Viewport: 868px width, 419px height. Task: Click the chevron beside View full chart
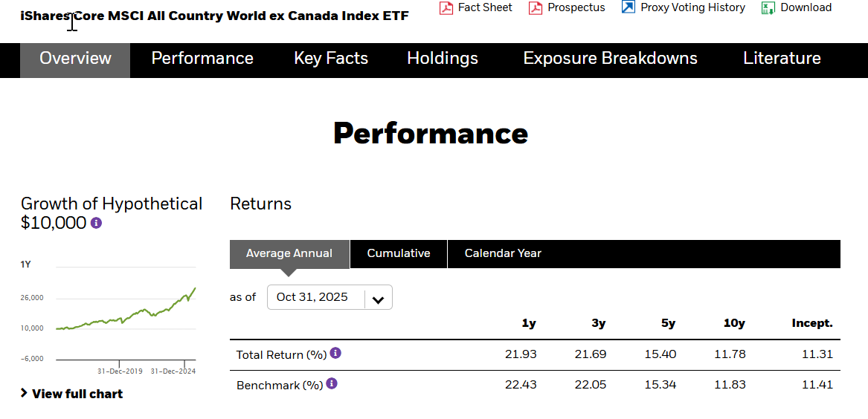[25, 393]
